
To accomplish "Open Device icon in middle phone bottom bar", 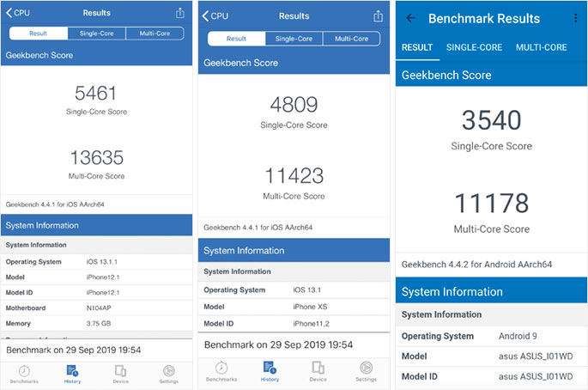I will point(318,371).
